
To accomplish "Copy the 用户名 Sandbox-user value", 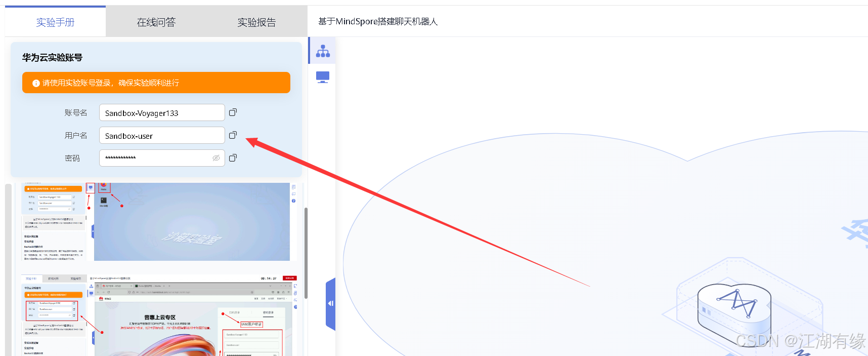I will point(233,135).
